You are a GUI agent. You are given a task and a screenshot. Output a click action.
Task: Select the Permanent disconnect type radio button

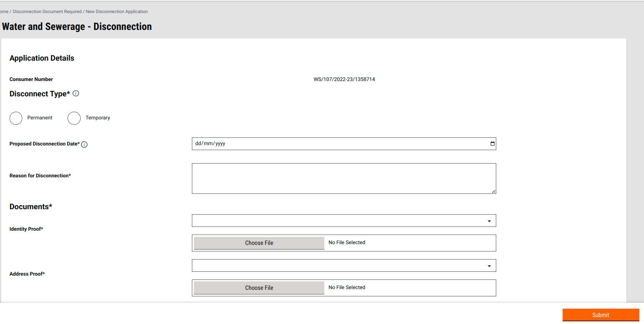(x=16, y=118)
